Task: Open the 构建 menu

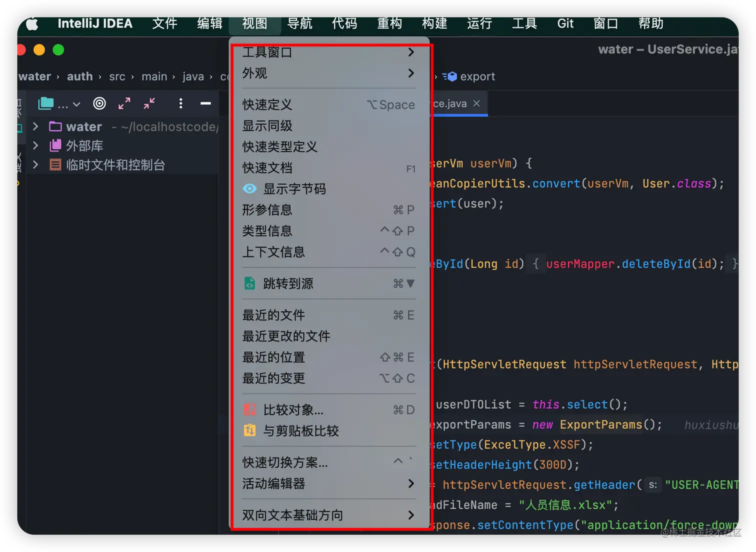Action: 435,24
